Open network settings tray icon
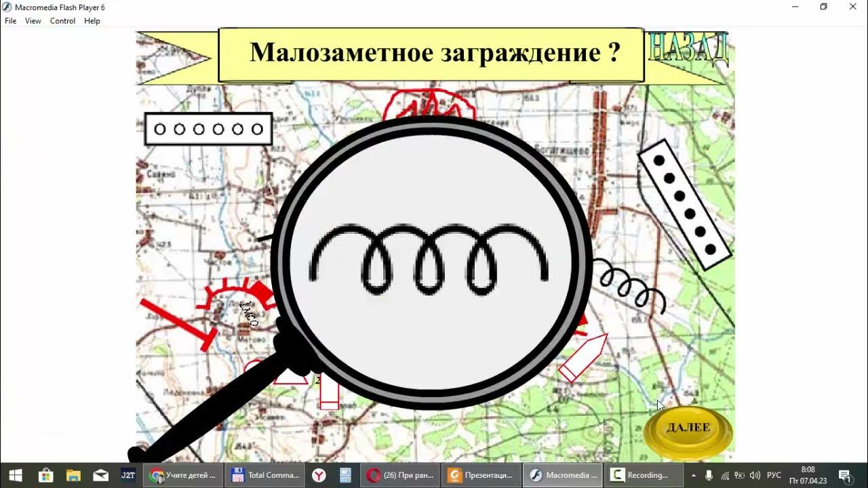Viewport: 868px width, 488px height. click(x=725, y=475)
